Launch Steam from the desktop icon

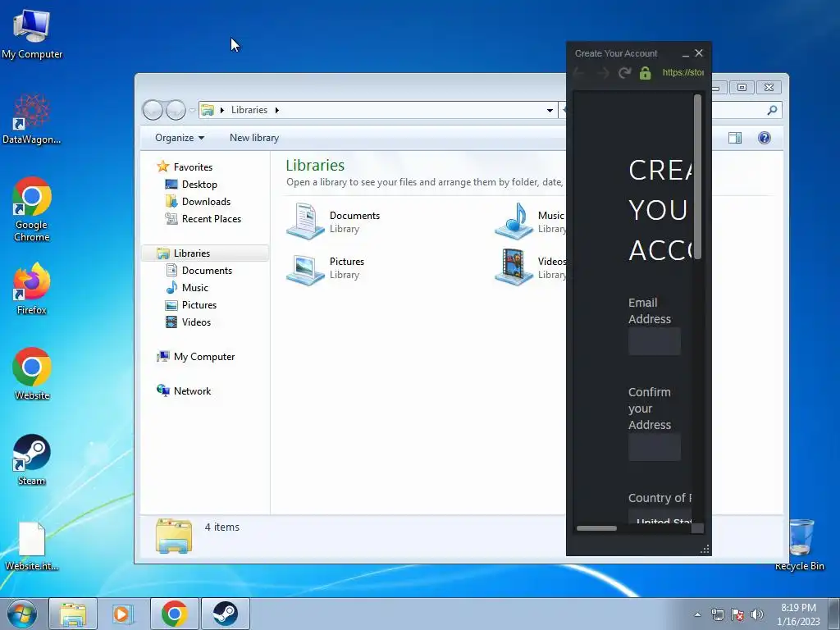click(x=32, y=459)
